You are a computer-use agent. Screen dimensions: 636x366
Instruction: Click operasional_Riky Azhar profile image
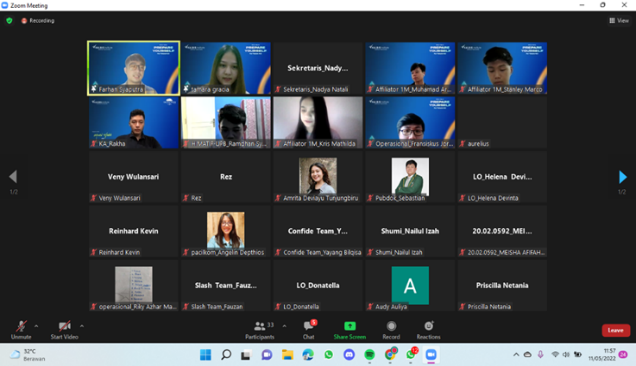tap(133, 284)
